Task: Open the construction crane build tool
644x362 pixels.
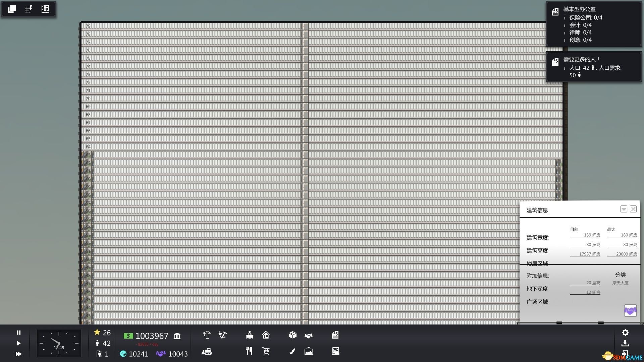Action: point(207,335)
